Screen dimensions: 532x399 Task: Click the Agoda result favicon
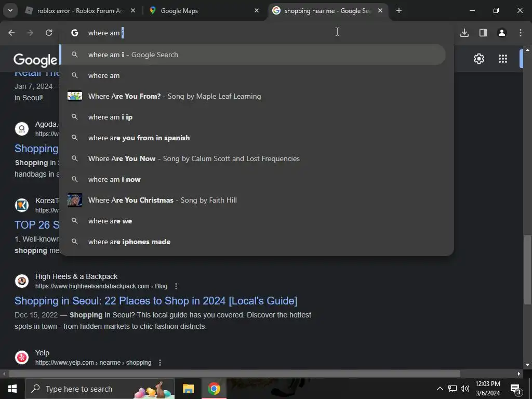[x=22, y=129]
